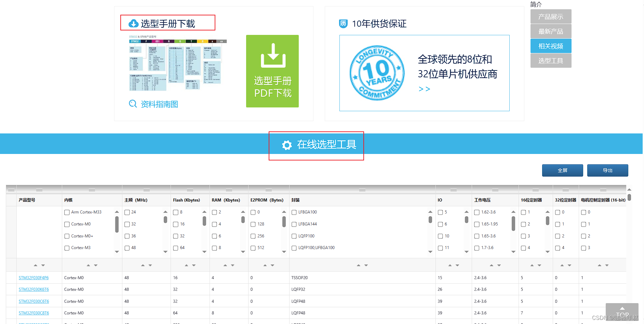
Task: Sort IO column ascending
Action: [x=450, y=265]
